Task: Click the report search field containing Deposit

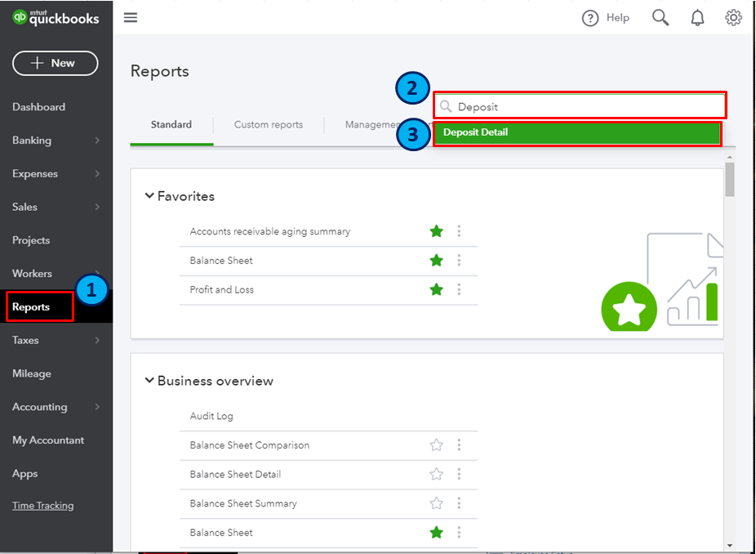Action: tap(580, 105)
